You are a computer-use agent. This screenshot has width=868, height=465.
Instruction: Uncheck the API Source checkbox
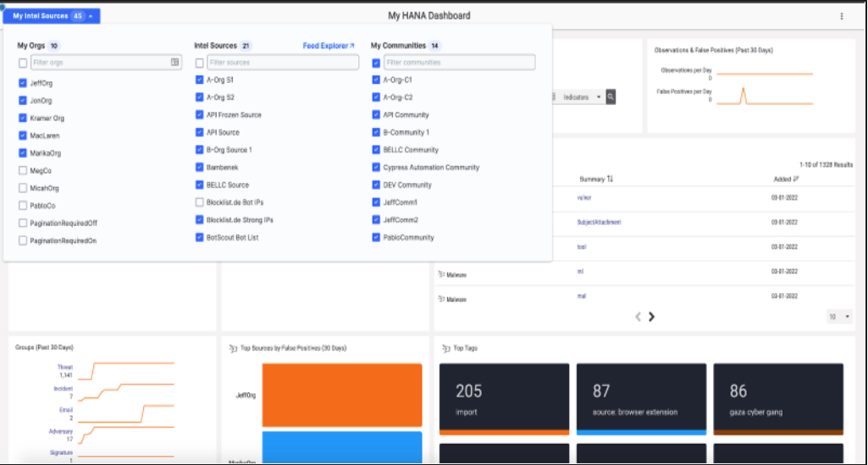199,133
